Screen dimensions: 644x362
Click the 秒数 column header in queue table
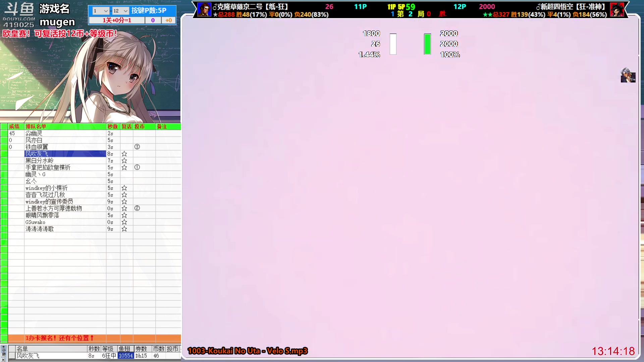(x=113, y=126)
